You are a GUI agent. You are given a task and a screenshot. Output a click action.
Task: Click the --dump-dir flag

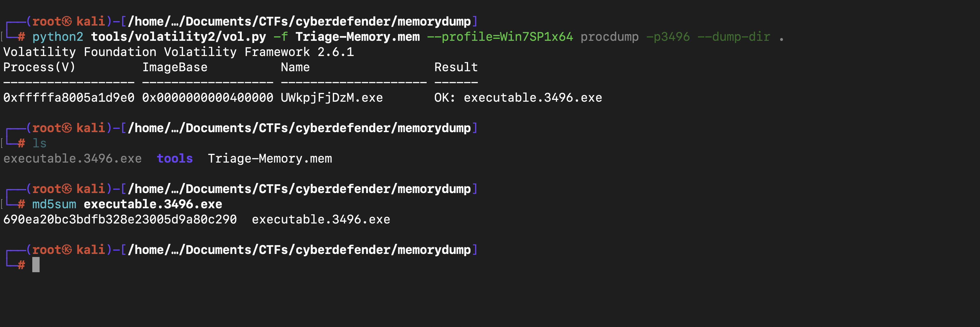(x=734, y=37)
